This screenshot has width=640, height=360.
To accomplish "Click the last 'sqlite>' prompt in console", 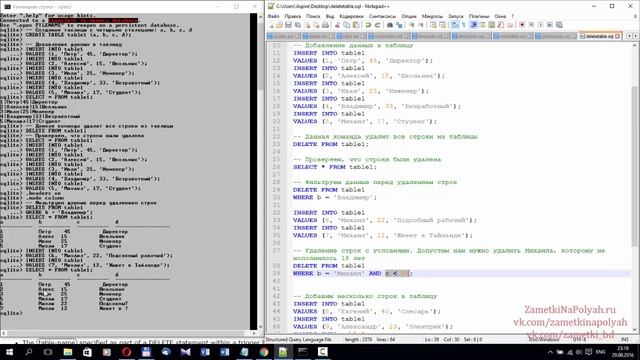I will [x=11, y=313].
